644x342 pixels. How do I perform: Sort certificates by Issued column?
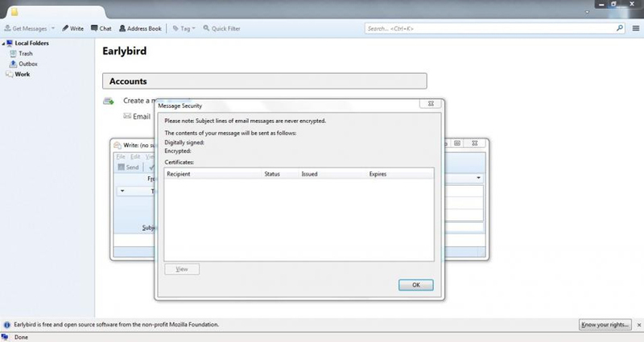pyautogui.click(x=332, y=174)
